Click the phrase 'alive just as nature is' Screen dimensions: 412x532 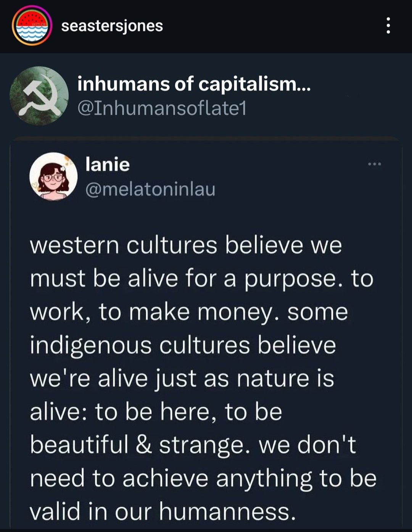point(216,378)
